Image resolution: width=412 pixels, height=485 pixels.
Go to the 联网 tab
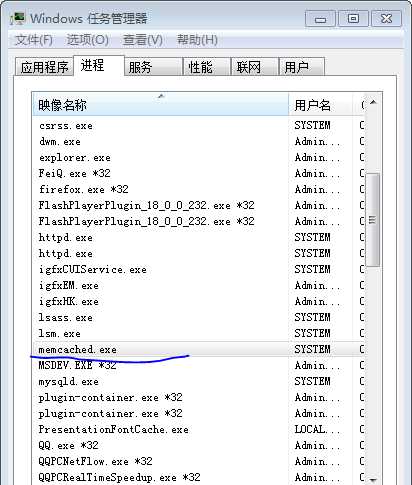(x=255, y=67)
